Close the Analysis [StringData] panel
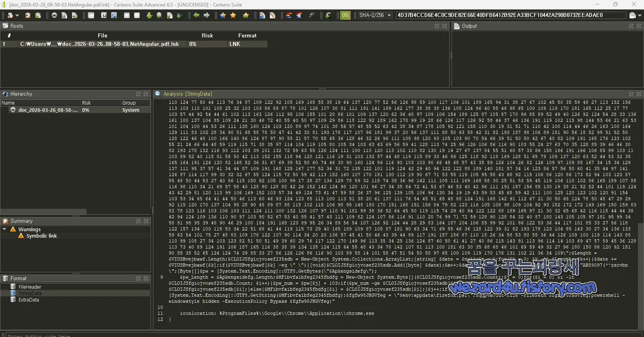 [639, 94]
